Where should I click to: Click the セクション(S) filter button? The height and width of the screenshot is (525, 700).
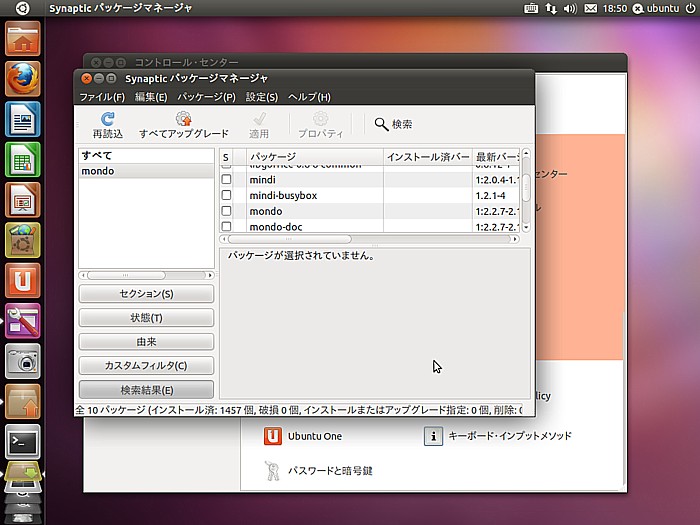click(146, 294)
